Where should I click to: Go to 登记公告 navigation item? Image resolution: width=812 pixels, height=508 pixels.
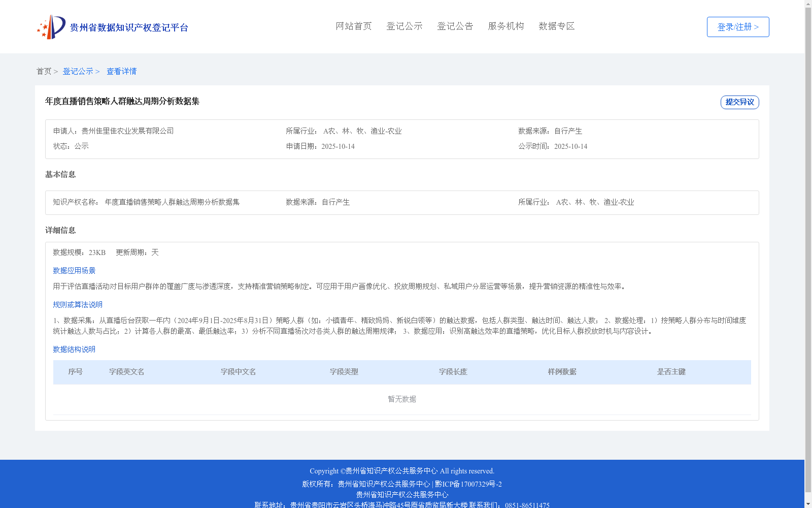click(x=455, y=26)
